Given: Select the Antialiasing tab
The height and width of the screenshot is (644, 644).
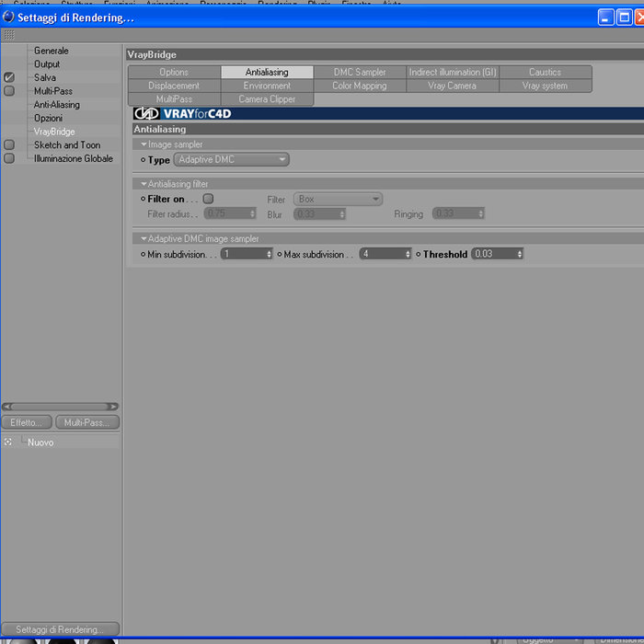Looking at the screenshot, I should (267, 72).
